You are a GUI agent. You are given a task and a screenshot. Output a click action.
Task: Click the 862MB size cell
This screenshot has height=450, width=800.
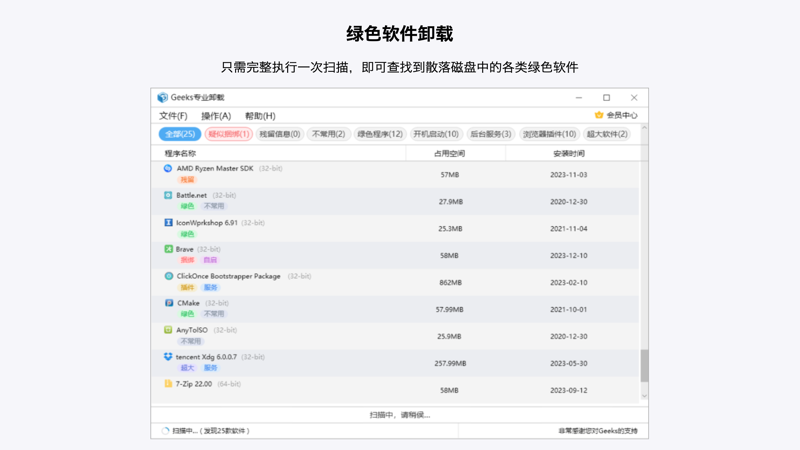tap(451, 283)
